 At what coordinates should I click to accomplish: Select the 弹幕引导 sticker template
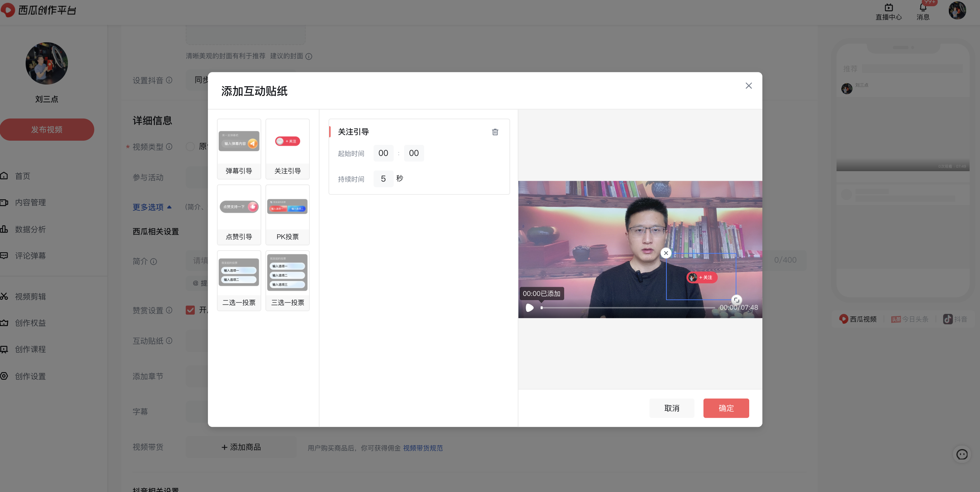click(x=239, y=149)
